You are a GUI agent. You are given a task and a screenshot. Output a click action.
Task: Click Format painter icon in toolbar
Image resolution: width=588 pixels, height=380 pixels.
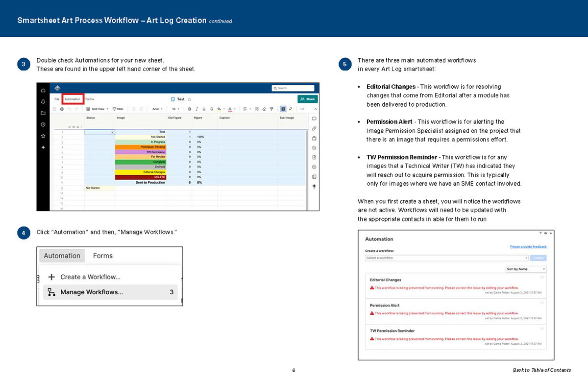pyautogui.click(x=271, y=109)
